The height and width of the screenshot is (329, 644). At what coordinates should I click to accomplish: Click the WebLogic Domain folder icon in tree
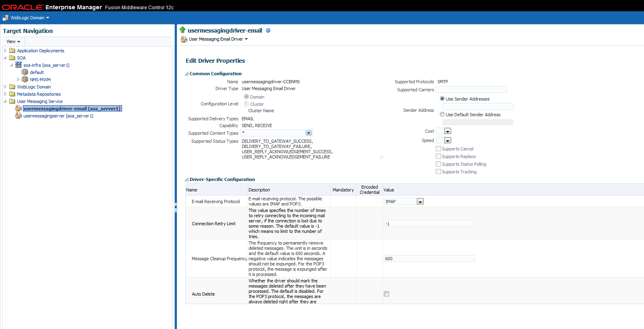pos(12,87)
